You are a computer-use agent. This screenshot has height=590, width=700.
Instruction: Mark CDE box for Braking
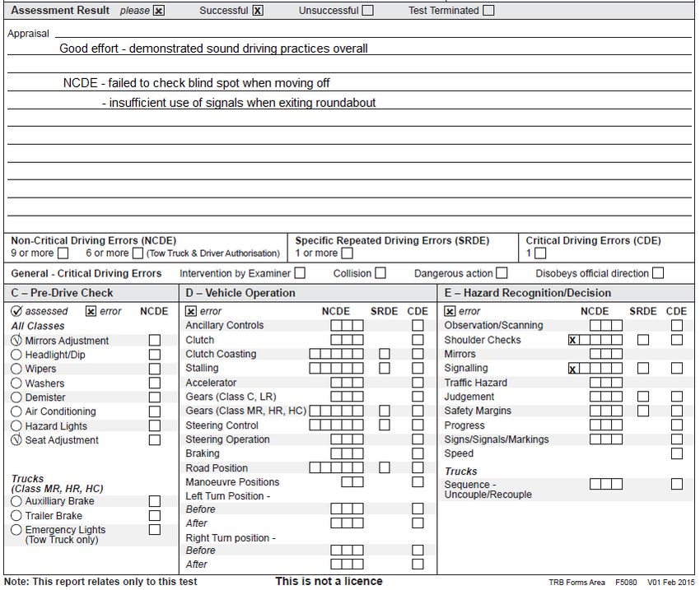(x=418, y=453)
